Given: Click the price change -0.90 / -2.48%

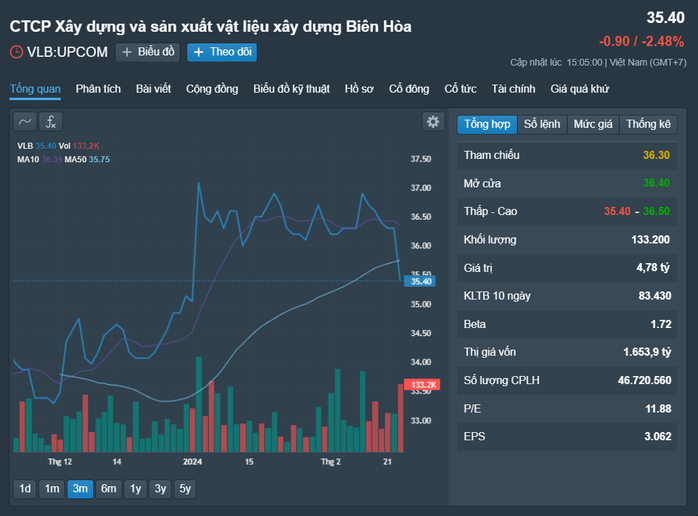Looking at the screenshot, I should coord(641,41).
